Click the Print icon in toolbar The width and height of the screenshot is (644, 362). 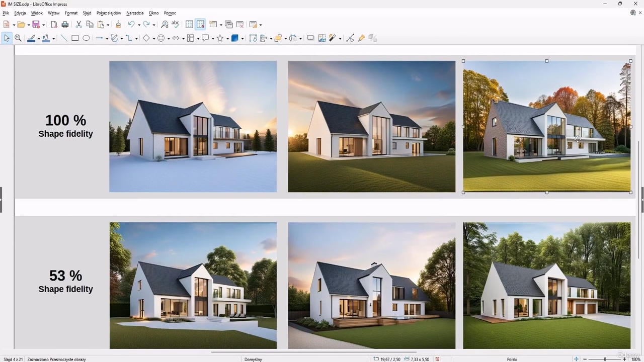[65, 24]
